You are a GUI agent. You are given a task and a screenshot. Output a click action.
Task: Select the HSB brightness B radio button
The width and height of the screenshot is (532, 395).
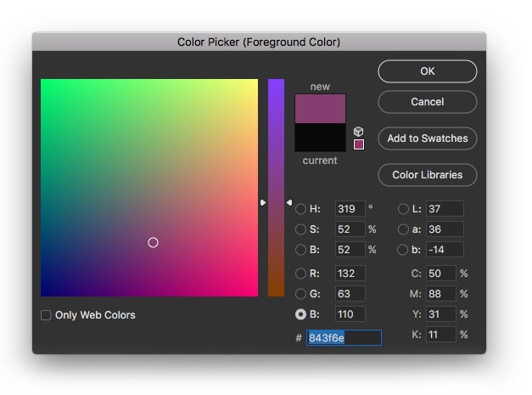pos(300,250)
